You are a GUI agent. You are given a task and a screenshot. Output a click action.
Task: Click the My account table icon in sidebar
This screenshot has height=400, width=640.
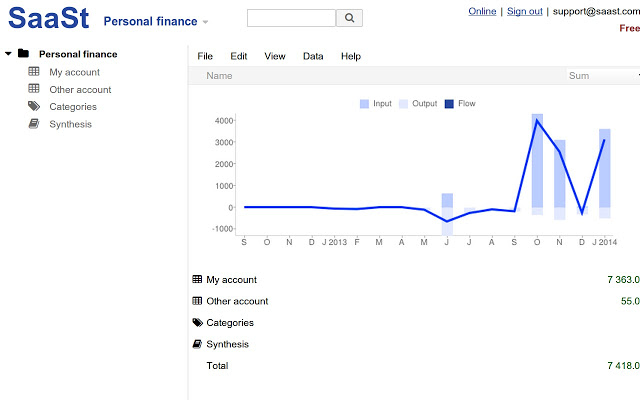(x=34, y=71)
